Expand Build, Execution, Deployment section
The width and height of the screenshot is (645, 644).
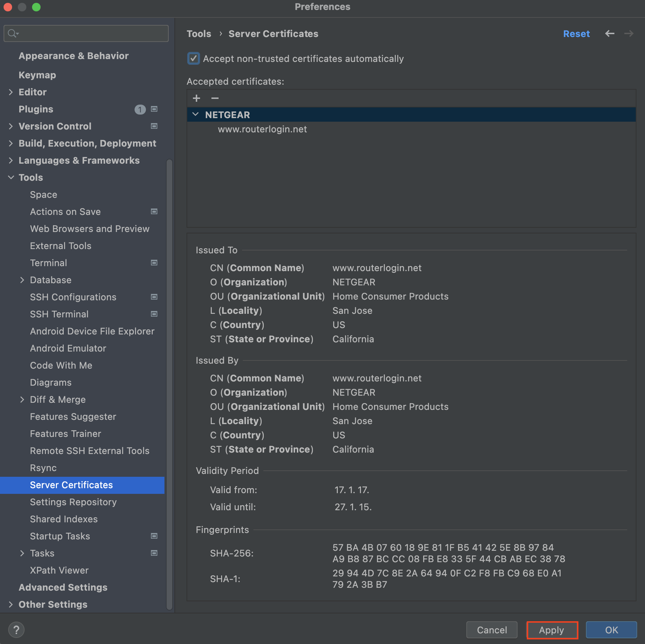[11, 143]
